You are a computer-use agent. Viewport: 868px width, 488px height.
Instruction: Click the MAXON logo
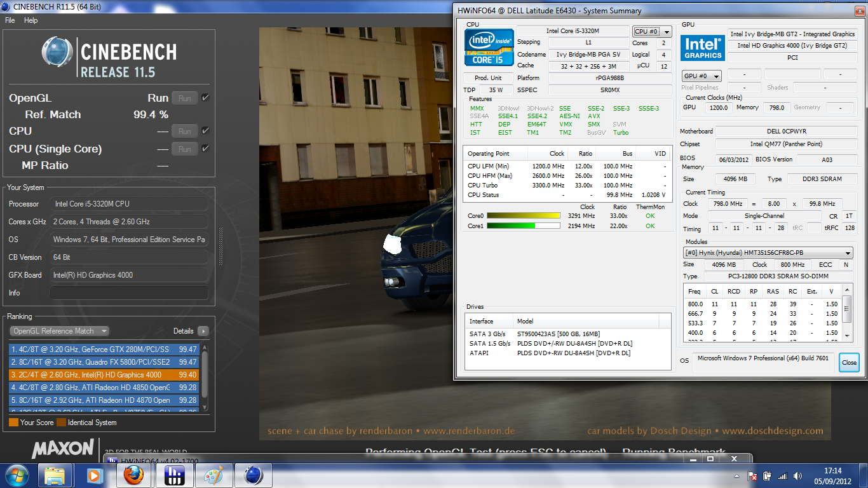63,449
